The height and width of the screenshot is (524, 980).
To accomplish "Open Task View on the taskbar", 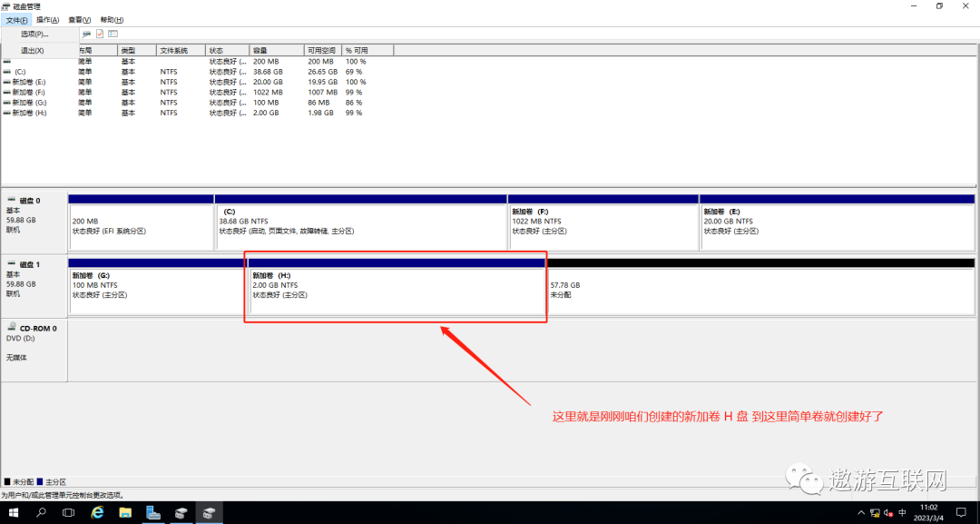I will (69, 513).
